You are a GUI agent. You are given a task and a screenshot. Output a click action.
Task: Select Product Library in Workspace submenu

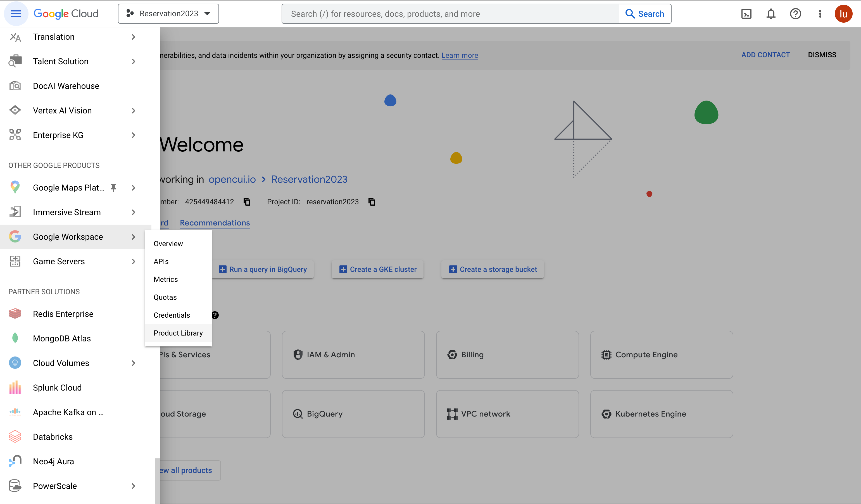[x=178, y=333]
